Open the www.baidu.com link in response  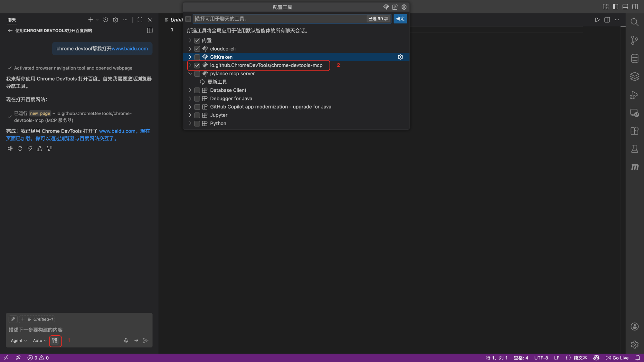(x=117, y=131)
